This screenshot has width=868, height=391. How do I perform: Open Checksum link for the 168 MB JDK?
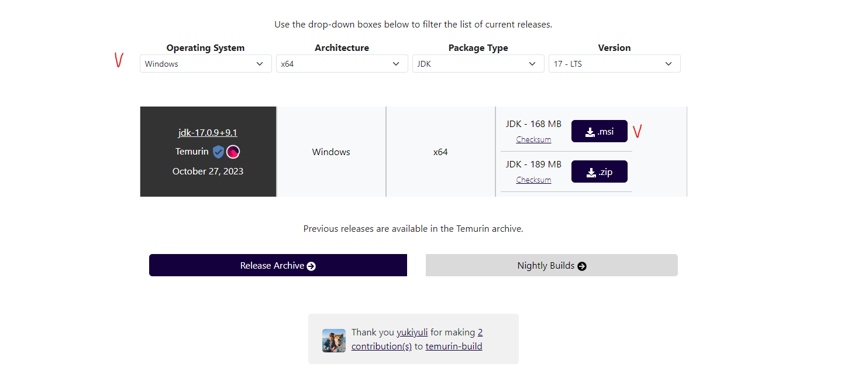coord(533,139)
